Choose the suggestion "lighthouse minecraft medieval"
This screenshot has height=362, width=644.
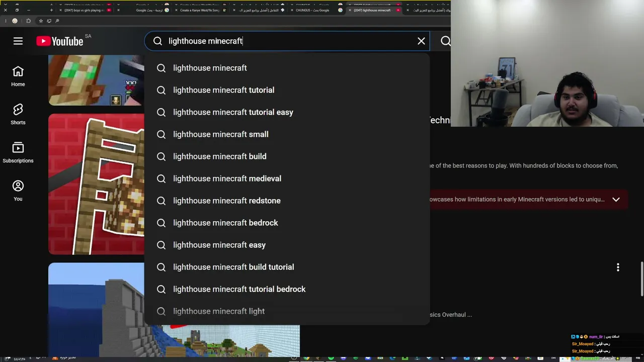287,178
